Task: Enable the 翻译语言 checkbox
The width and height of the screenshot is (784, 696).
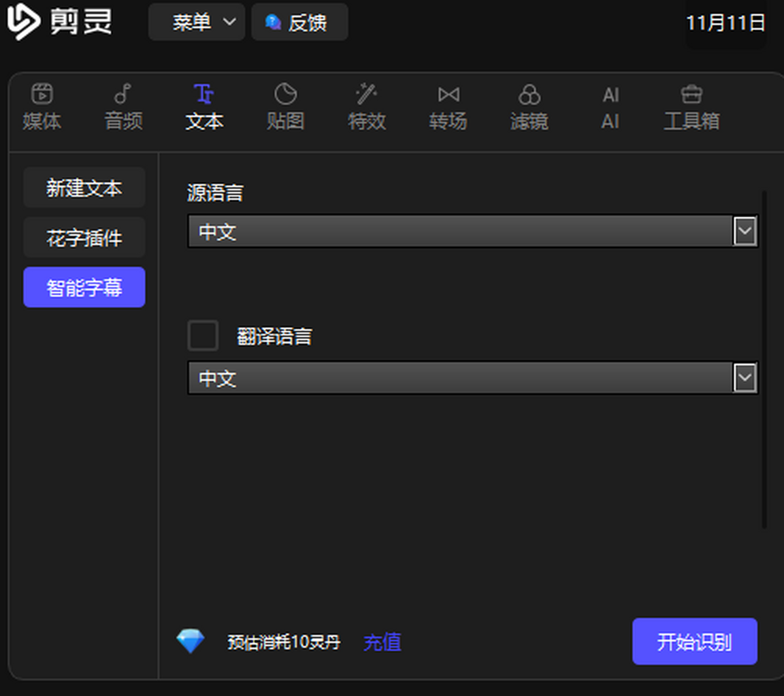Action: pyautogui.click(x=203, y=336)
